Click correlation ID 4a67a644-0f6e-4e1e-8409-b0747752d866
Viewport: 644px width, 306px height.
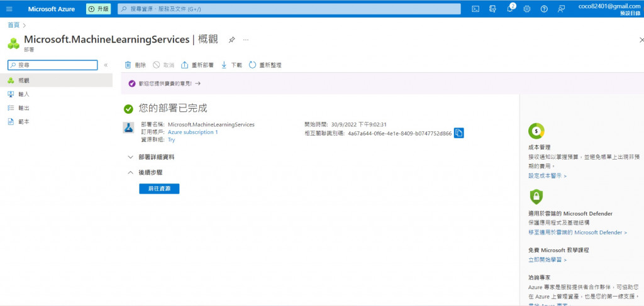(x=399, y=133)
